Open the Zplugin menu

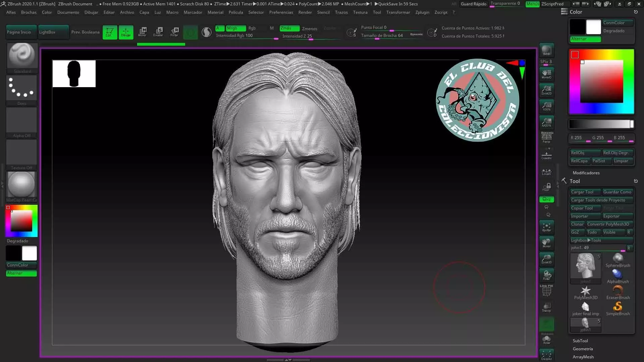(422, 12)
